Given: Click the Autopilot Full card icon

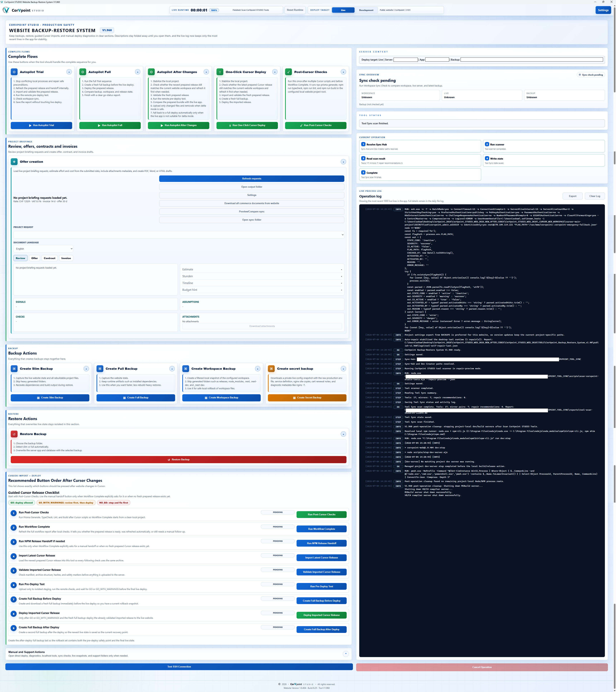Looking at the screenshot, I should 83,72.
